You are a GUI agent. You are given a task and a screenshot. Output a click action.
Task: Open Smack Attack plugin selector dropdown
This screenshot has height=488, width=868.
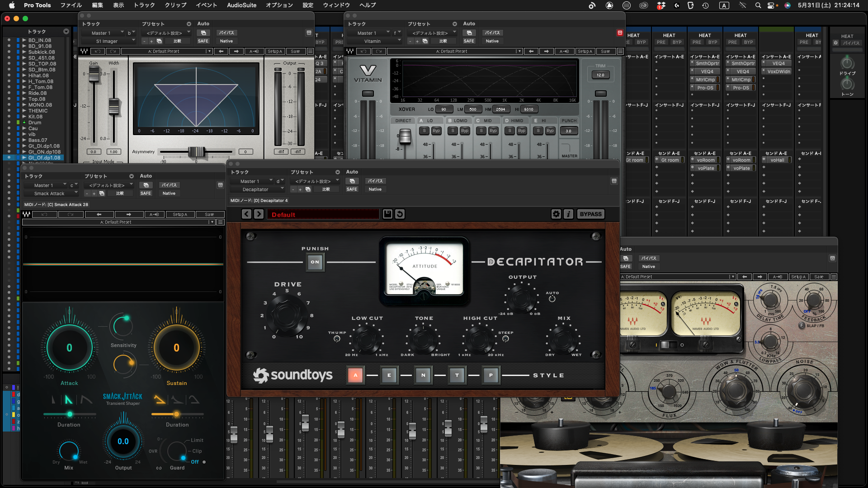pyautogui.click(x=51, y=194)
